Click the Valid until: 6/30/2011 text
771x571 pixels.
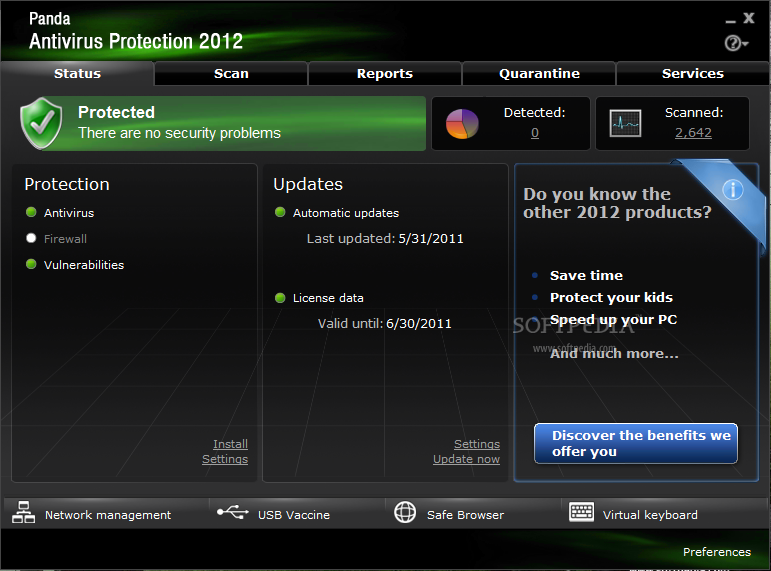click(x=385, y=324)
